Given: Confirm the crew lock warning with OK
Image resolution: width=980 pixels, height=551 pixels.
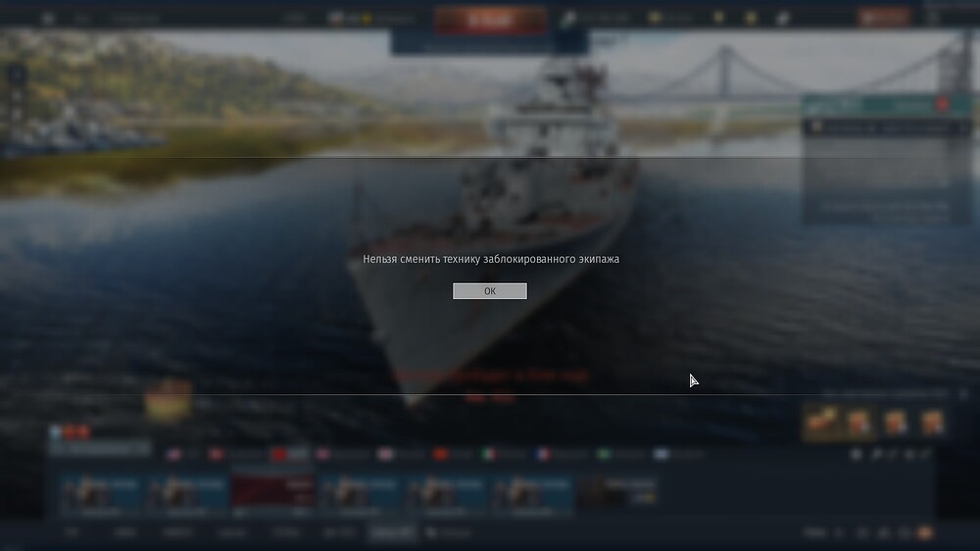Looking at the screenshot, I should (489, 291).
